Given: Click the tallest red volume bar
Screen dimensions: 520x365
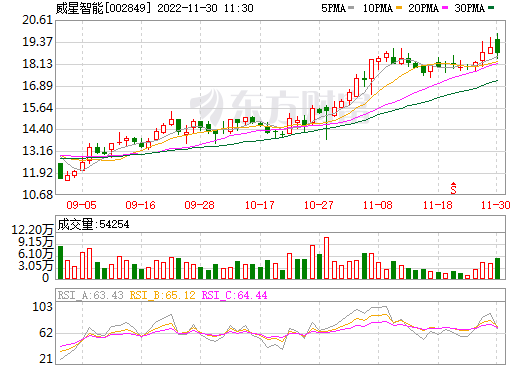Looking at the screenshot, I should [326, 258].
